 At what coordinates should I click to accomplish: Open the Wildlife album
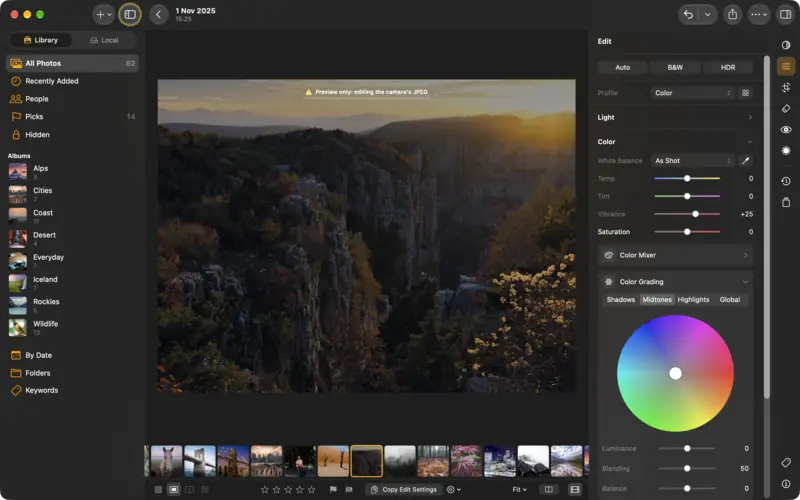[72, 327]
